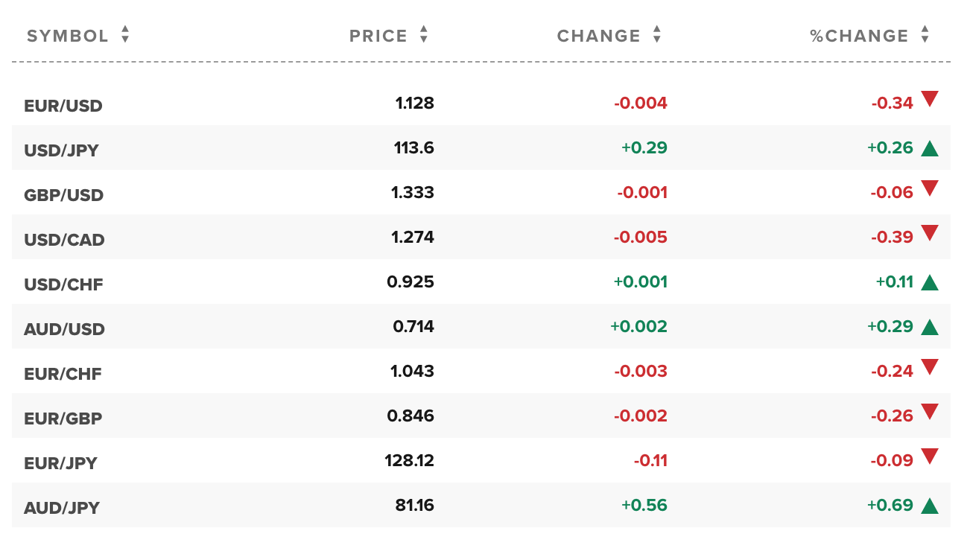Select the USD/JPY percent change +0.26
The width and height of the screenshot is (970, 560).
point(890,148)
